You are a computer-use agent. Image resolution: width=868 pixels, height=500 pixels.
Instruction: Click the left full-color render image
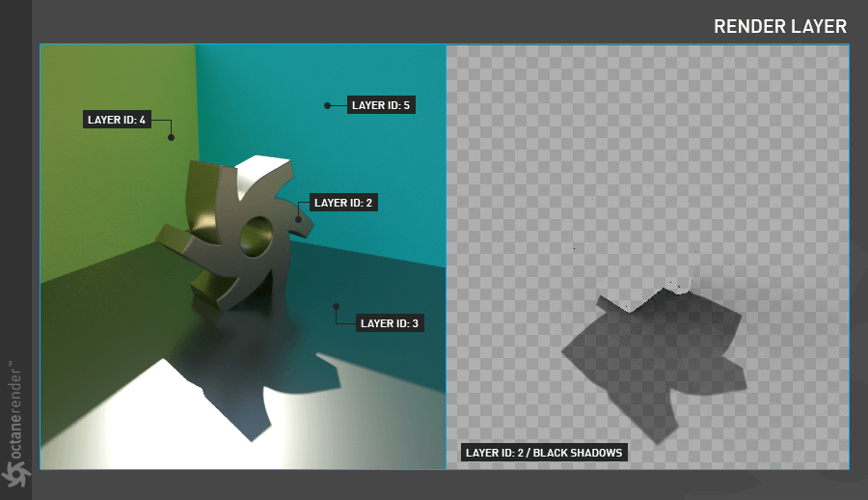(243, 257)
